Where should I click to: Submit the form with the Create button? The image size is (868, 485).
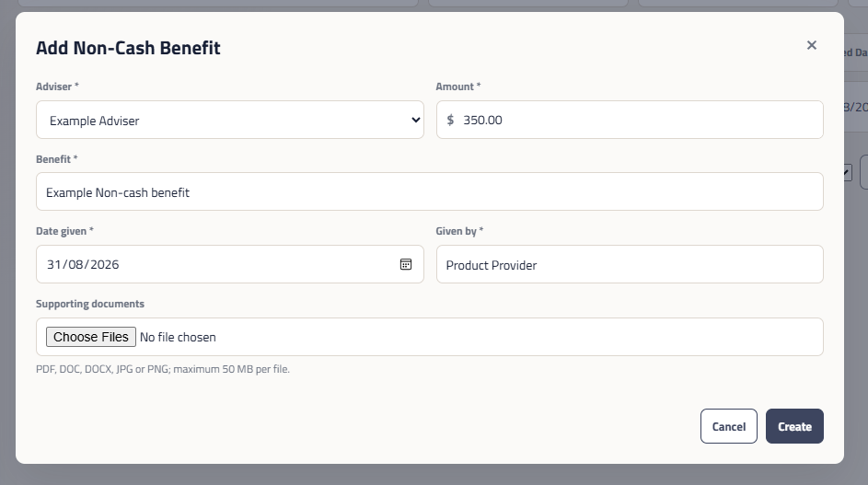coord(794,426)
